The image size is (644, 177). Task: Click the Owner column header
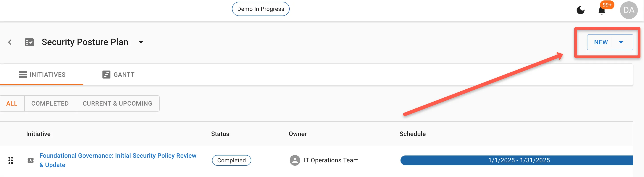[298, 134]
